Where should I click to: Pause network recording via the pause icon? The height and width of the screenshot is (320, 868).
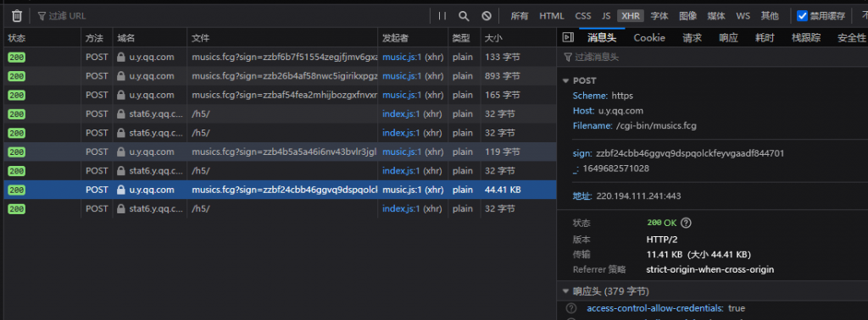pos(442,16)
